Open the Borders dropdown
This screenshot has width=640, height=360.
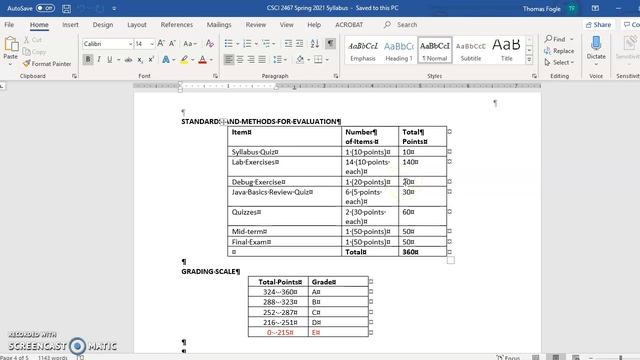pyautogui.click(x=327, y=60)
